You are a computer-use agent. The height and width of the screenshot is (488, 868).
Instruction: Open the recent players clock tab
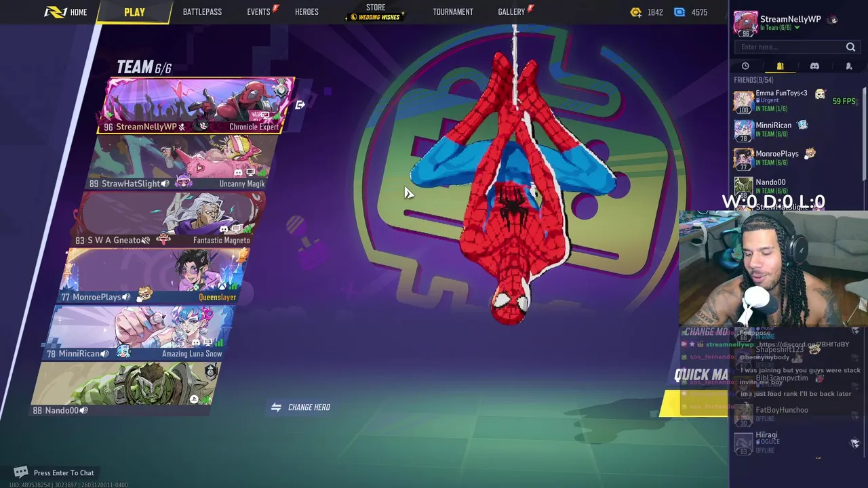tap(745, 66)
